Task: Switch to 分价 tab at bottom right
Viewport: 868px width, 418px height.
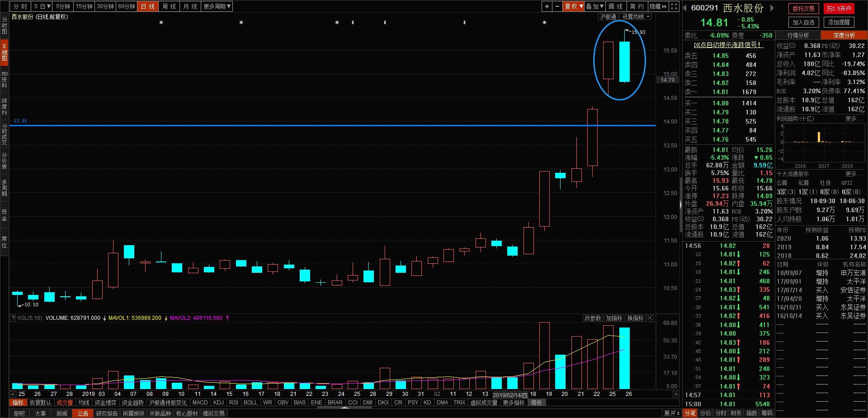Action: (705, 413)
